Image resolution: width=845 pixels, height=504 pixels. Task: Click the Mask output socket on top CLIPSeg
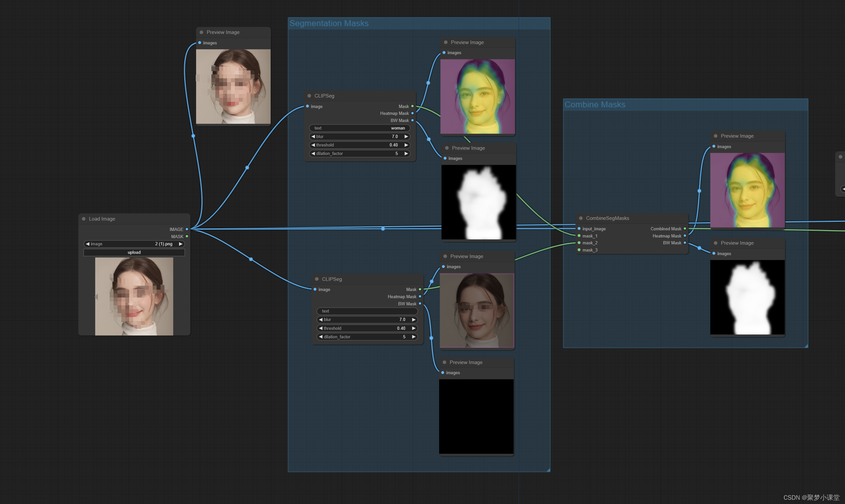(x=412, y=106)
